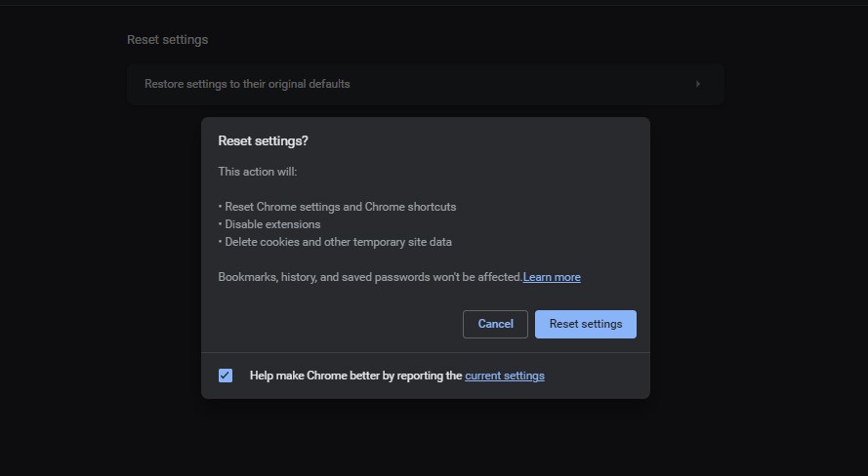Image resolution: width=868 pixels, height=476 pixels.
Task: Click the This action will: text
Action: click(258, 172)
